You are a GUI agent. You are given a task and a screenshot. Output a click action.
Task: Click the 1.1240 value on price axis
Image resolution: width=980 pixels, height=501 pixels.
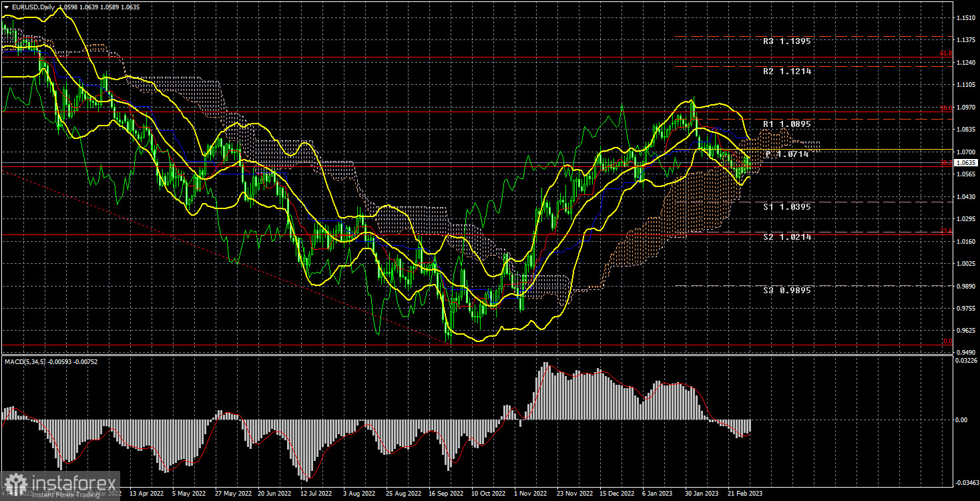pyautogui.click(x=965, y=62)
